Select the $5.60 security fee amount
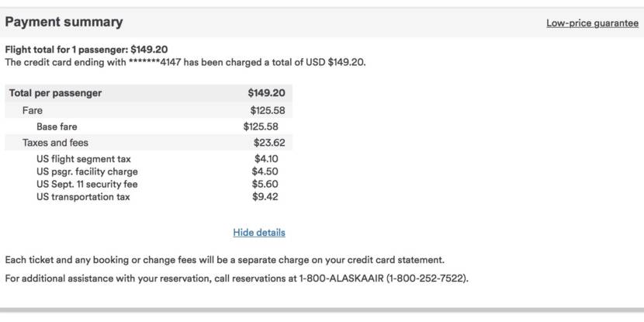Viewport: 644px width, 322px height. coord(265,185)
